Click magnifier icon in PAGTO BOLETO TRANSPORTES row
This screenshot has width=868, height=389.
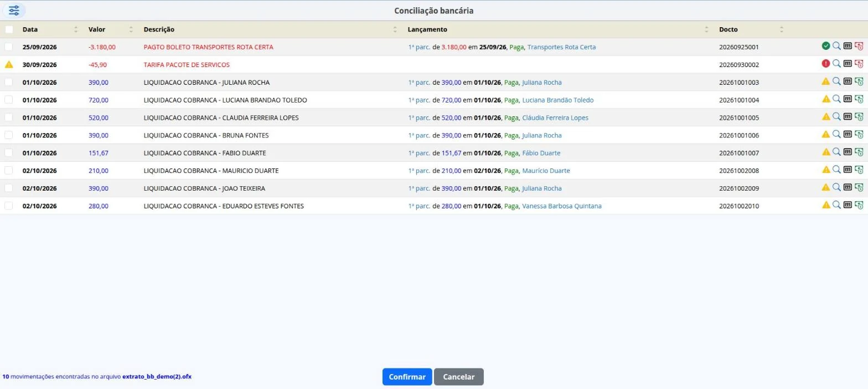[x=836, y=46]
